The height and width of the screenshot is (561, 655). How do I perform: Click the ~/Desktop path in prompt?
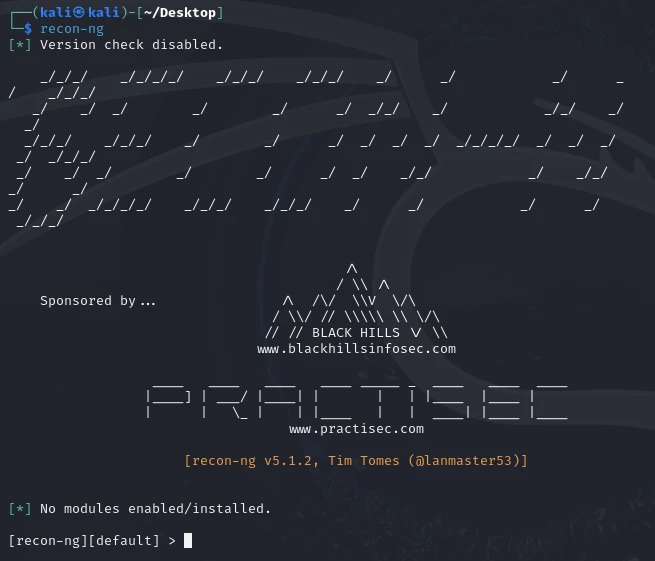(x=180, y=13)
